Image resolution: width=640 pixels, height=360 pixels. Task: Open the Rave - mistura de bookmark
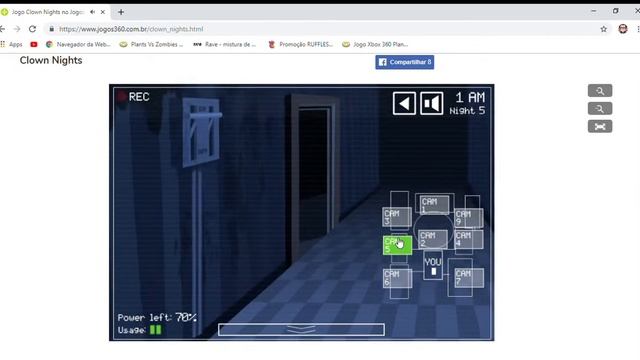pos(224,44)
